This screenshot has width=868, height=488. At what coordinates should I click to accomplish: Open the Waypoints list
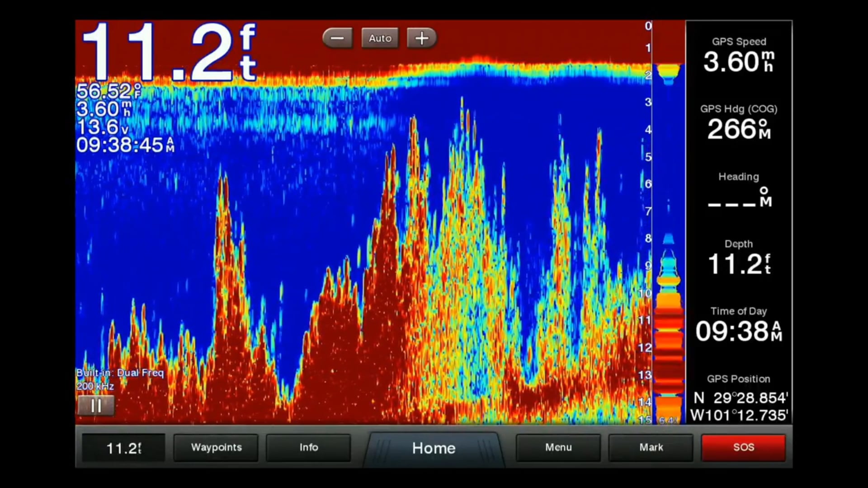(216, 447)
